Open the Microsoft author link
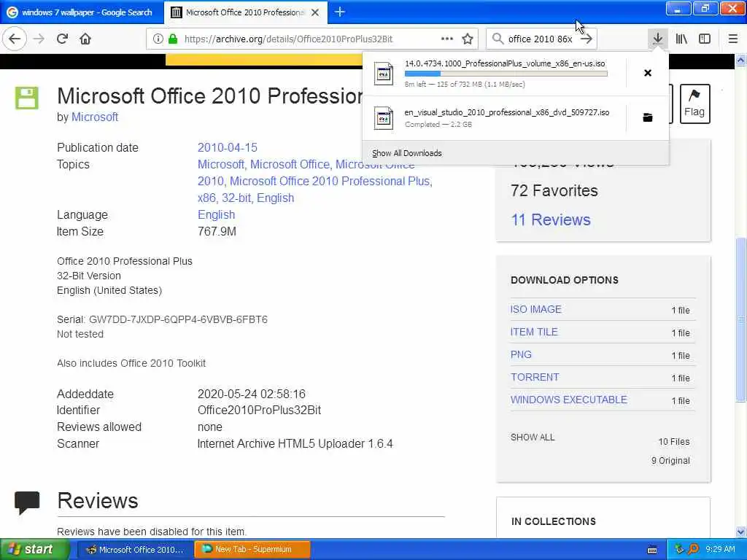The width and height of the screenshot is (747, 560). click(x=95, y=117)
